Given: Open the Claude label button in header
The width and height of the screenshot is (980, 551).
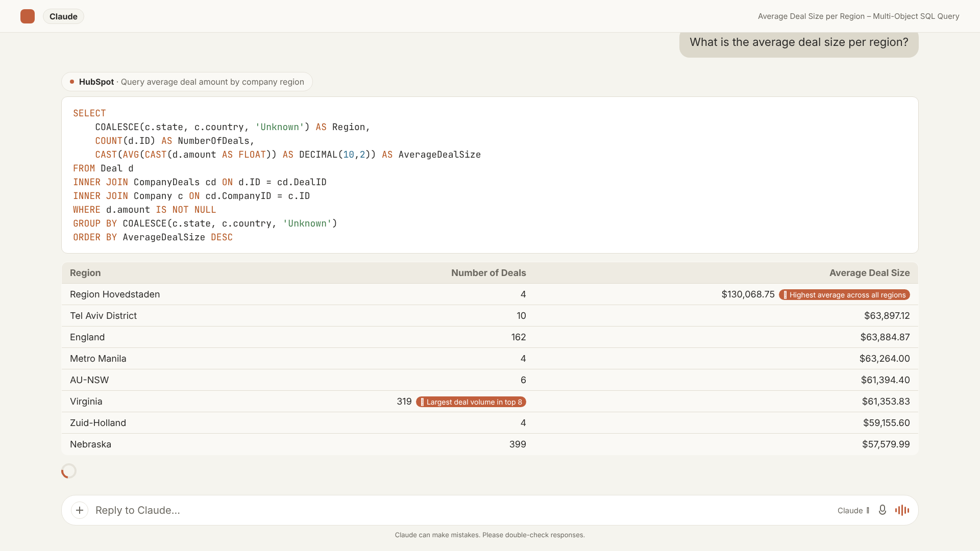Looking at the screenshot, I should 63,16.
